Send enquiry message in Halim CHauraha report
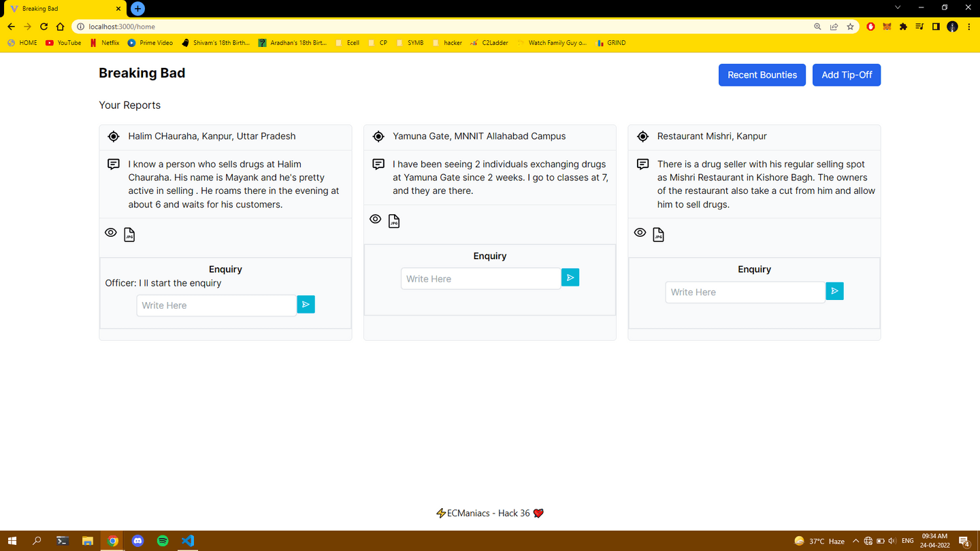 click(x=306, y=304)
